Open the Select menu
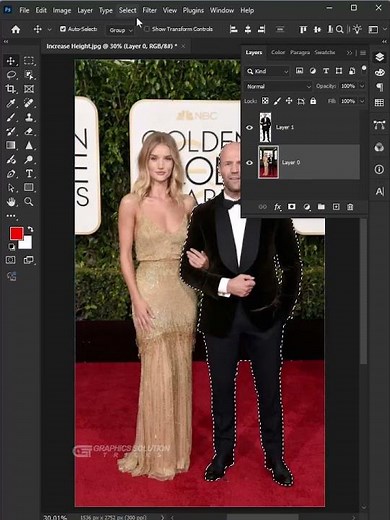This screenshot has width=390, height=520. pyautogui.click(x=128, y=10)
